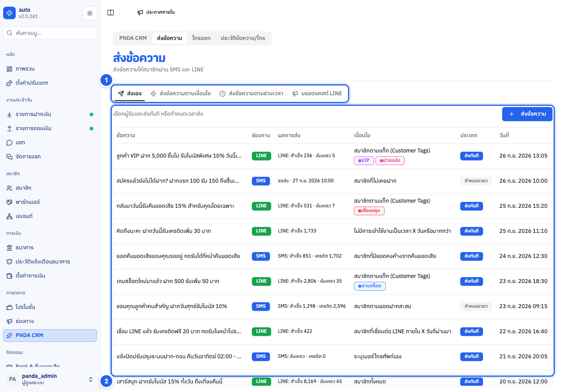The image size is (565, 392).
Task: Switch to the โทรออก tab
Action: click(201, 38)
